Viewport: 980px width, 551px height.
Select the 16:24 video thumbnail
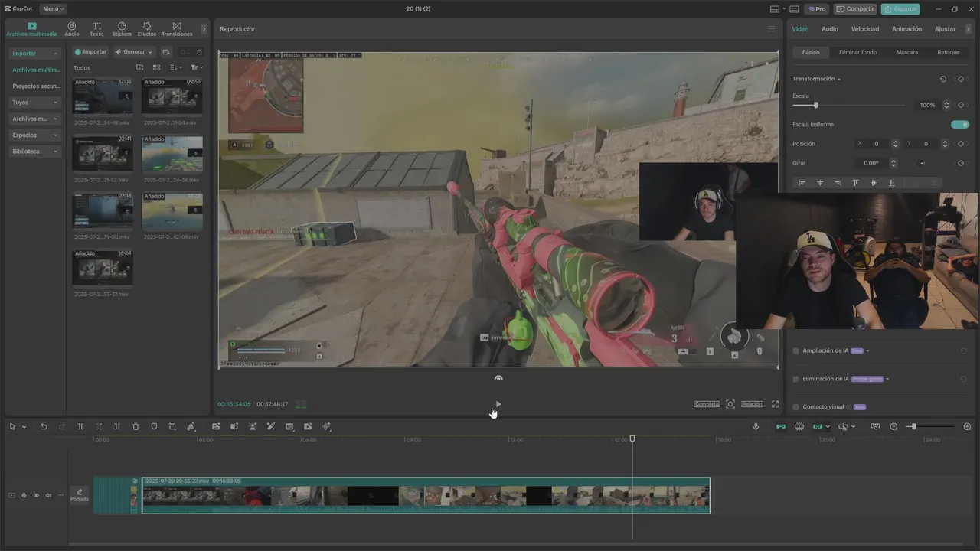click(x=103, y=267)
